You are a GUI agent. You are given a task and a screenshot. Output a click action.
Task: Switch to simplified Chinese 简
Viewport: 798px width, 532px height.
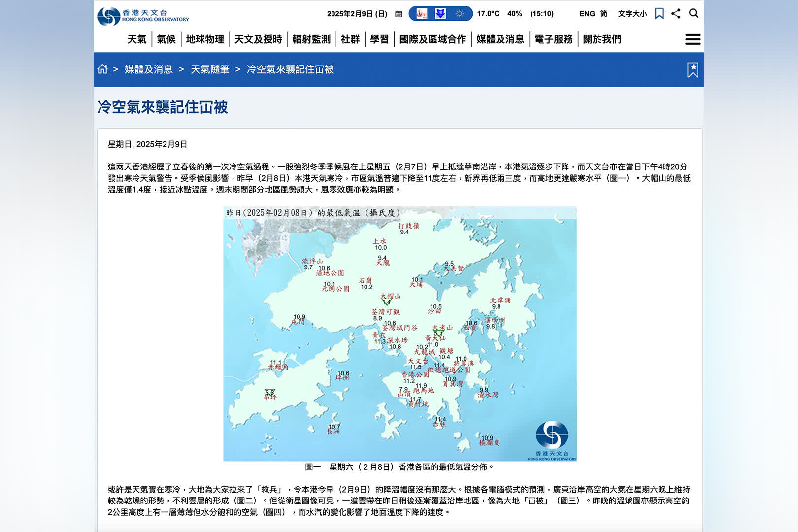pos(603,14)
